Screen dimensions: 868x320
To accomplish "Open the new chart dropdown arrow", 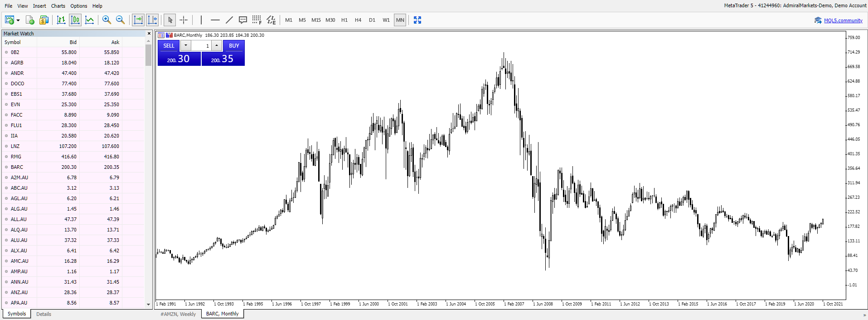I will [x=18, y=20].
